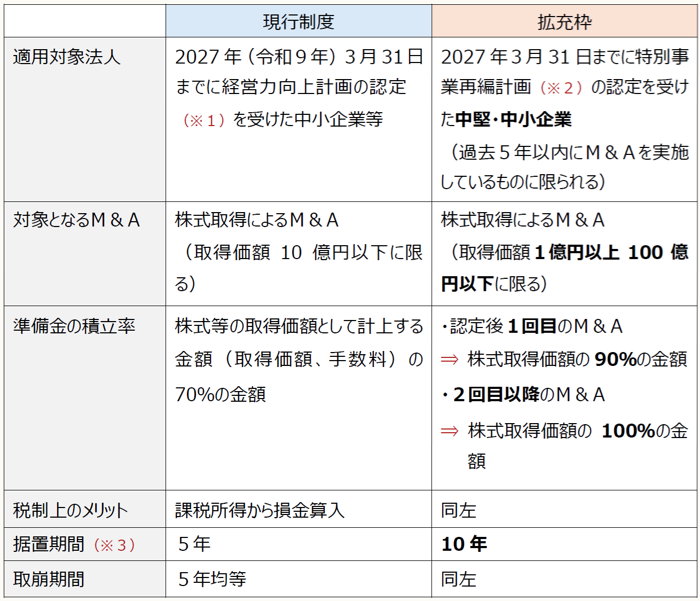Select the 準備金の積立率 row label

click(74, 326)
